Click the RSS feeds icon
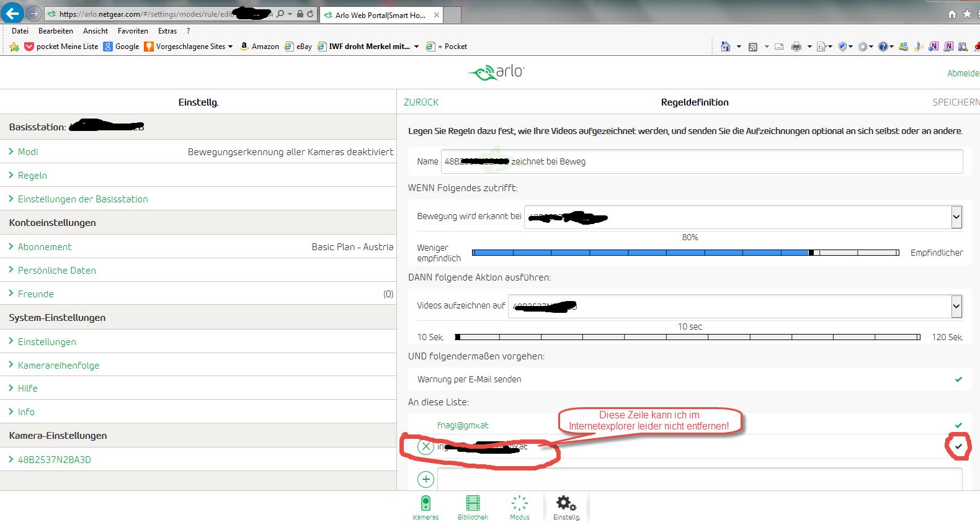 753,47
